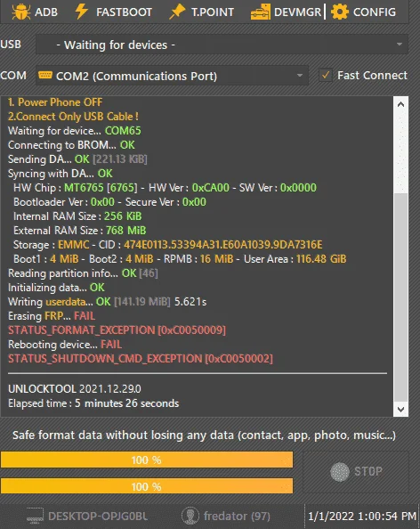Click the STATUS_SHUTDOWN_CMD_EXCEPTION error line
The image size is (420, 529).
click(141, 358)
